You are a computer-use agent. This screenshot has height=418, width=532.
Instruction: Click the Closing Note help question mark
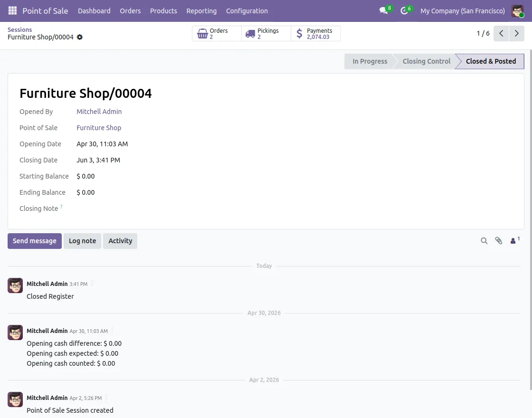pyautogui.click(x=61, y=206)
